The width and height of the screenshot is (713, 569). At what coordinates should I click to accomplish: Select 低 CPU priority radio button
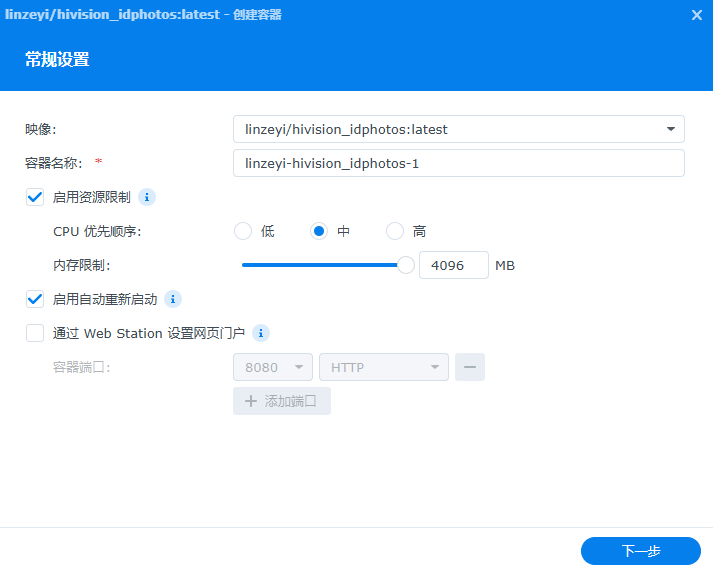pos(243,231)
